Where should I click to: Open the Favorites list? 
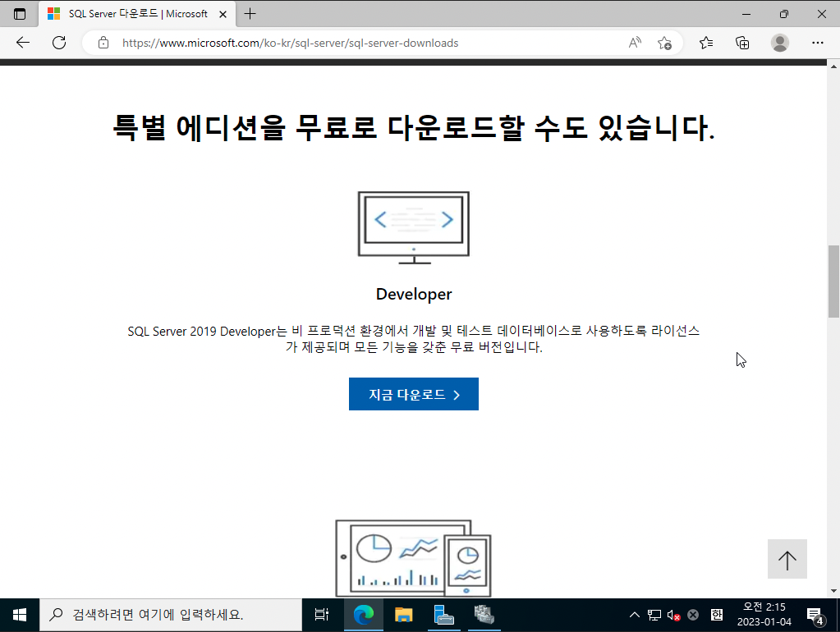click(x=706, y=43)
